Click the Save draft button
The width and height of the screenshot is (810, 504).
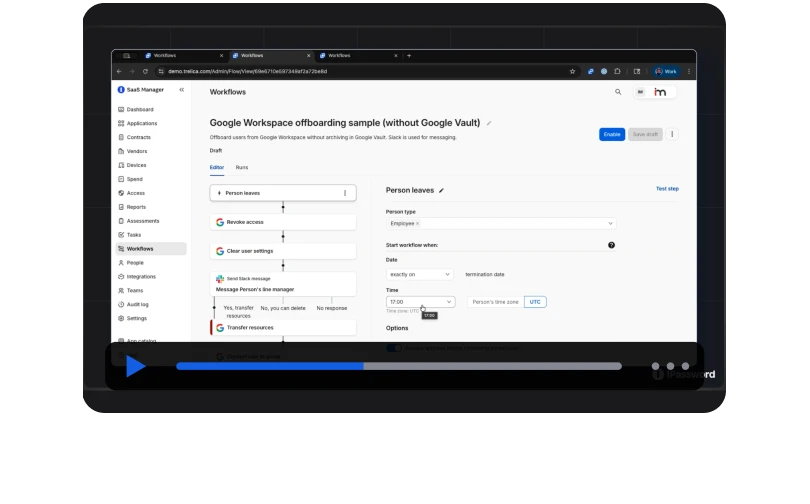click(x=645, y=134)
